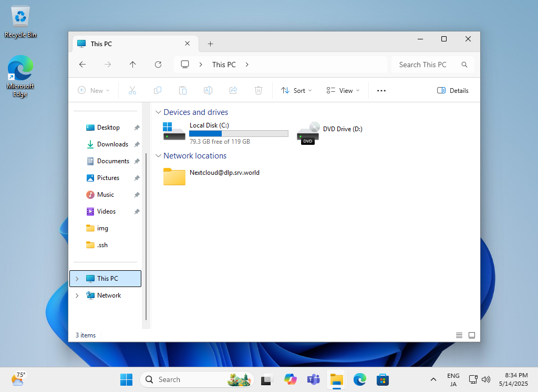538x392 pixels.
Task: Open the View dropdown menu
Action: click(343, 90)
